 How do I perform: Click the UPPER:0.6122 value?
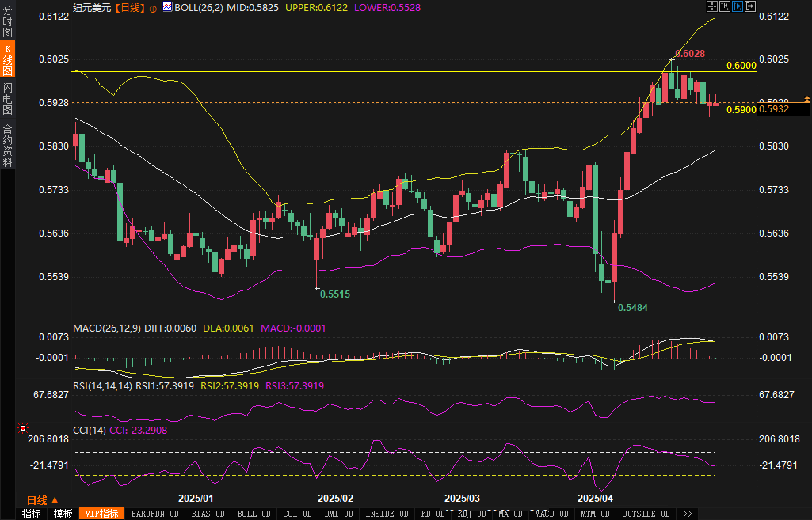click(x=316, y=8)
